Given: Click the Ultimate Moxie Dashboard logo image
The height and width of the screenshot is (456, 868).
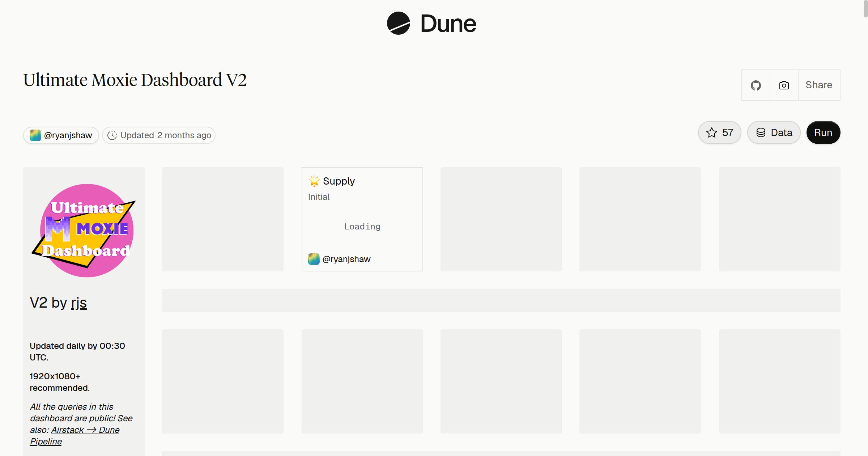Looking at the screenshot, I should click(x=84, y=231).
